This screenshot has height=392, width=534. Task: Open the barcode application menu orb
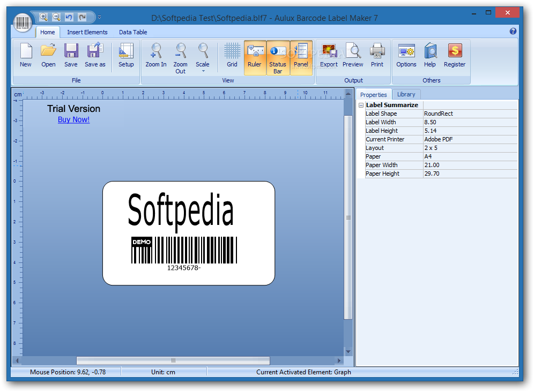point(23,23)
